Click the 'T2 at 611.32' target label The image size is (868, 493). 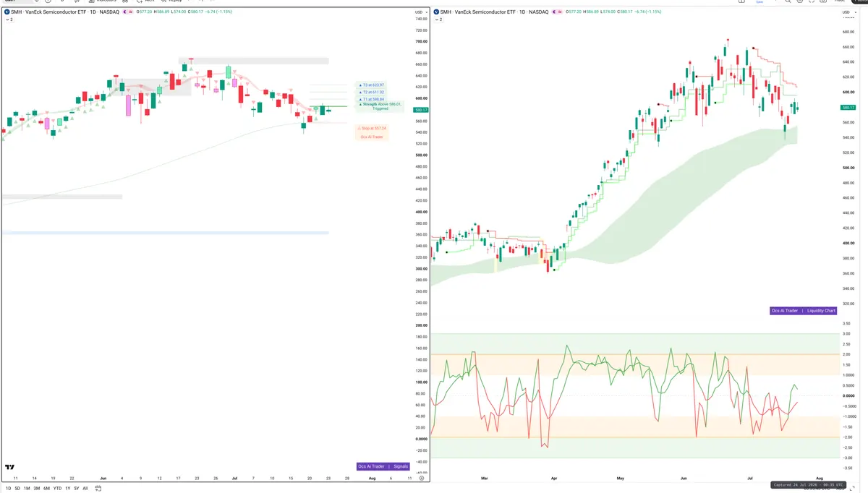click(372, 92)
